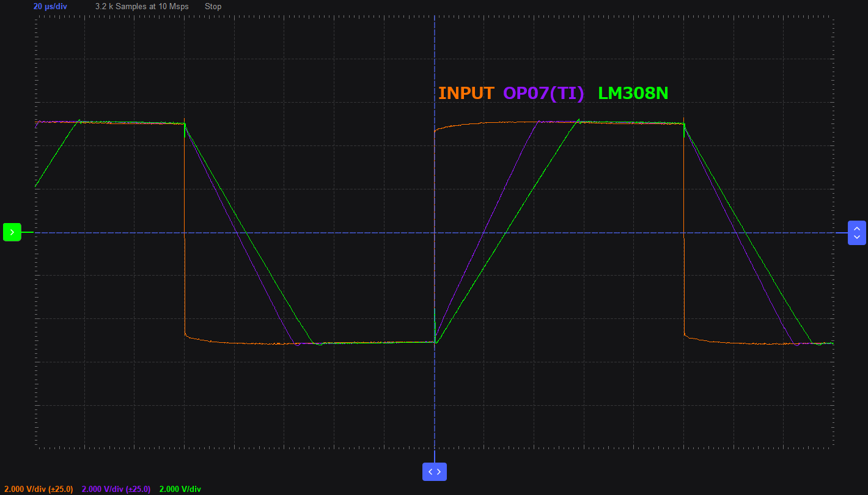This screenshot has height=495, width=868.
Task: Click the green LM308N annotation label
Action: pyautogui.click(x=633, y=94)
